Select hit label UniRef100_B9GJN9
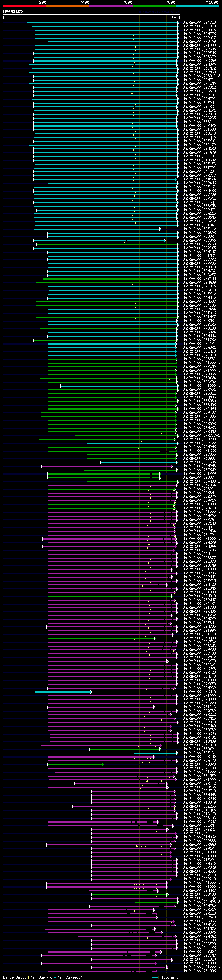222x980 pixels. (x=199, y=565)
